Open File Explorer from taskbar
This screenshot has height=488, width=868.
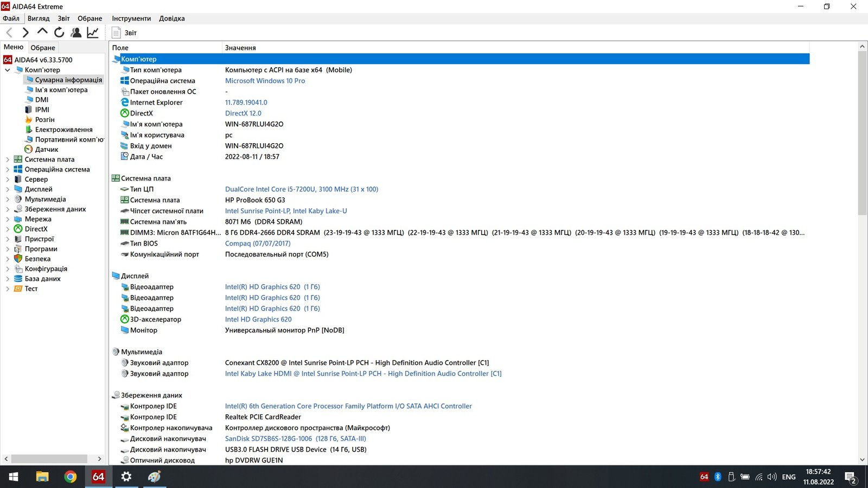point(42,477)
